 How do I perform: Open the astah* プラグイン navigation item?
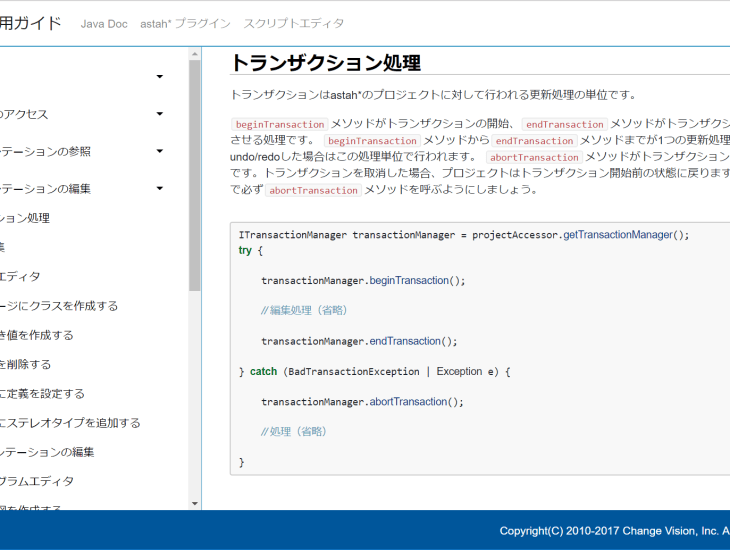tap(185, 24)
